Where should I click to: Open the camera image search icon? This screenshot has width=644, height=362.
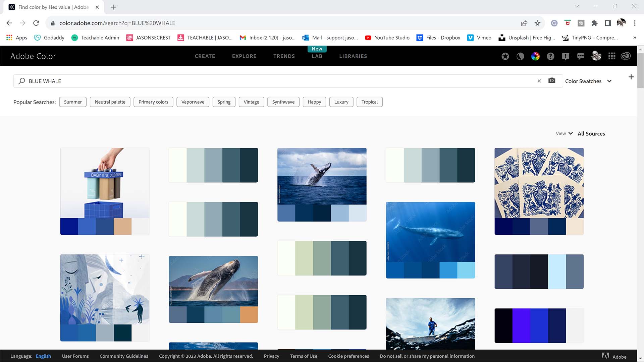[552, 81]
